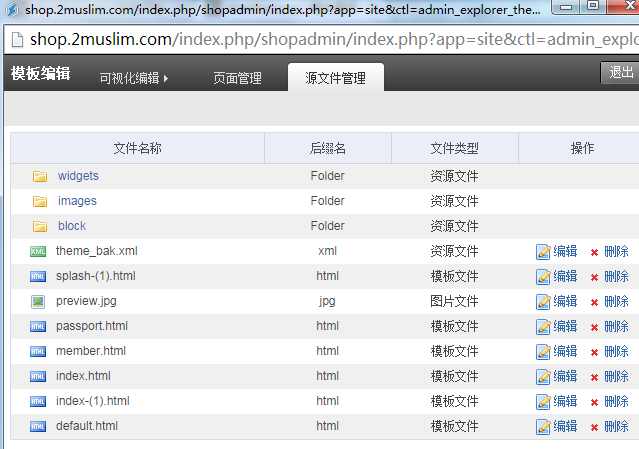Click edit pencil icon for member.html

[x=543, y=352]
